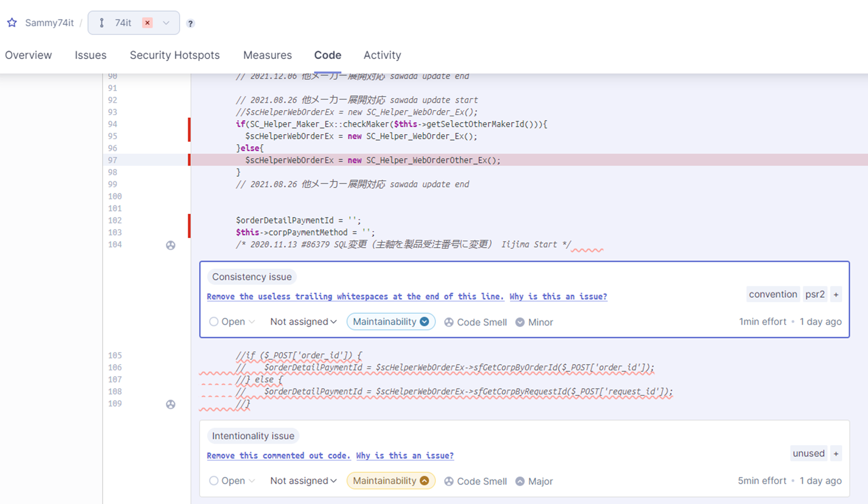Viewport: 868px width, 504px height.
Task: Click the branch icon in 74it selector
Action: tap(102, 23)
